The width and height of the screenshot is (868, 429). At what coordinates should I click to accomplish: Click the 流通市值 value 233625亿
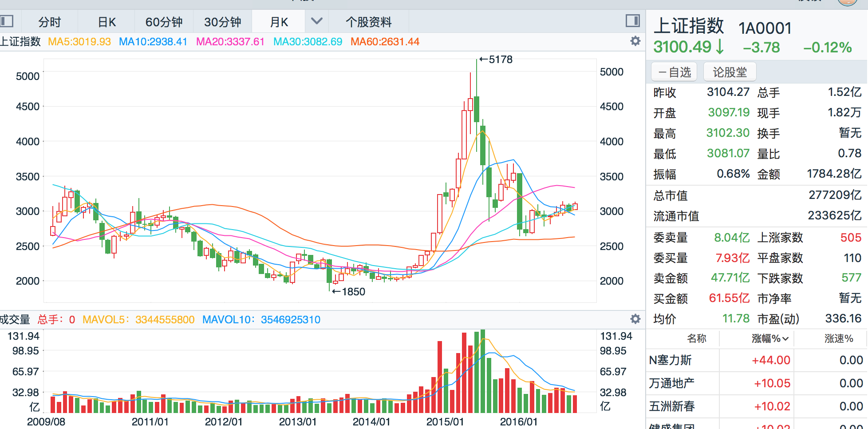pos(834,215)
